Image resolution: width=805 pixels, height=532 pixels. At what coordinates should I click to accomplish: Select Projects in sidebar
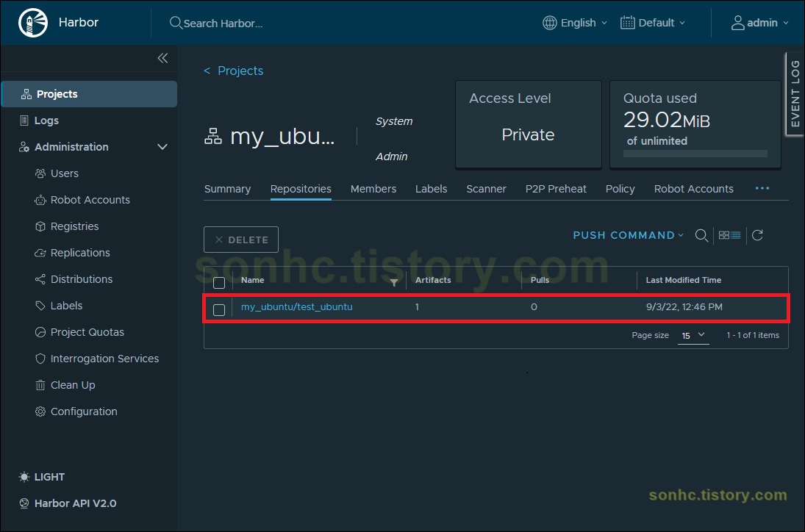point(90,94)
